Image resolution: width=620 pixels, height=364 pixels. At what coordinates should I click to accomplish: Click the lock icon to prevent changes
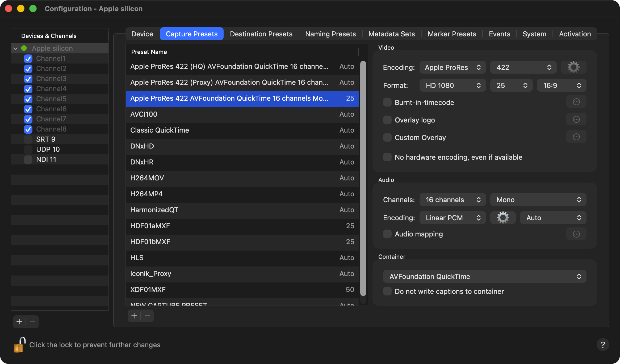coord(19,345)
